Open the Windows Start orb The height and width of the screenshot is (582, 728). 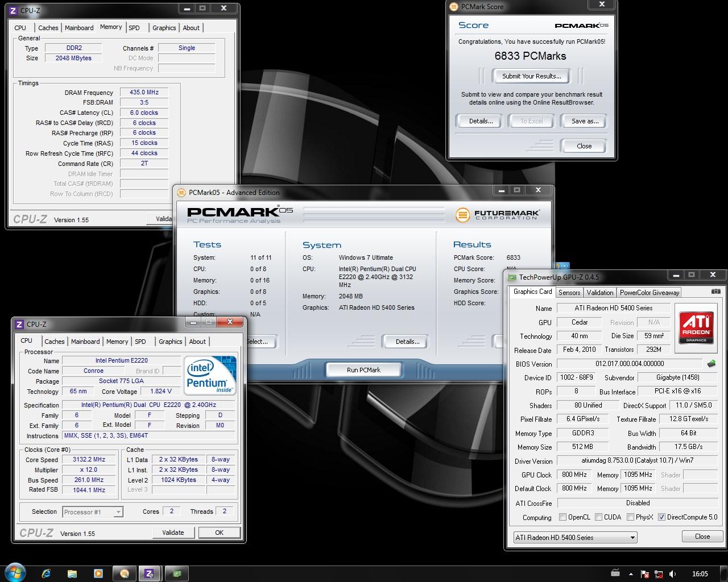15,573
